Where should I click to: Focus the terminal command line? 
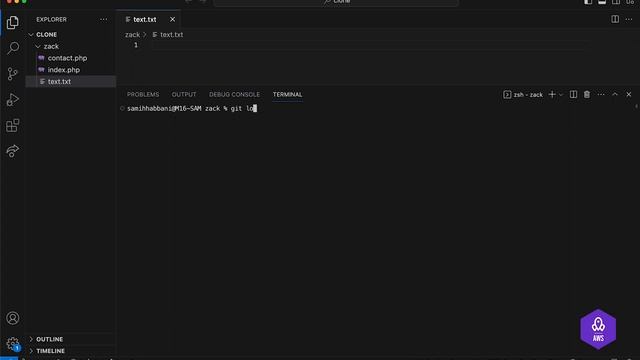tap(192, 109)
